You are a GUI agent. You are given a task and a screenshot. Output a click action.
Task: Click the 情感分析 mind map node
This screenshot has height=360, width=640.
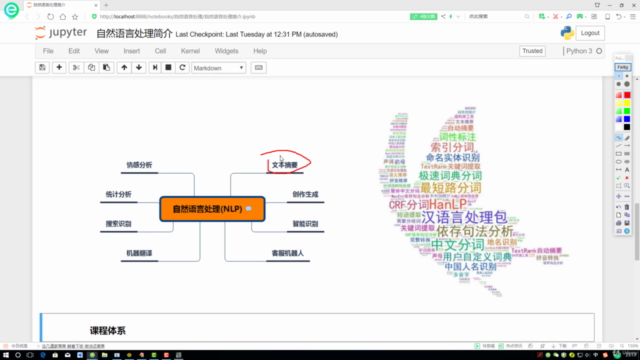pos(139,165)
